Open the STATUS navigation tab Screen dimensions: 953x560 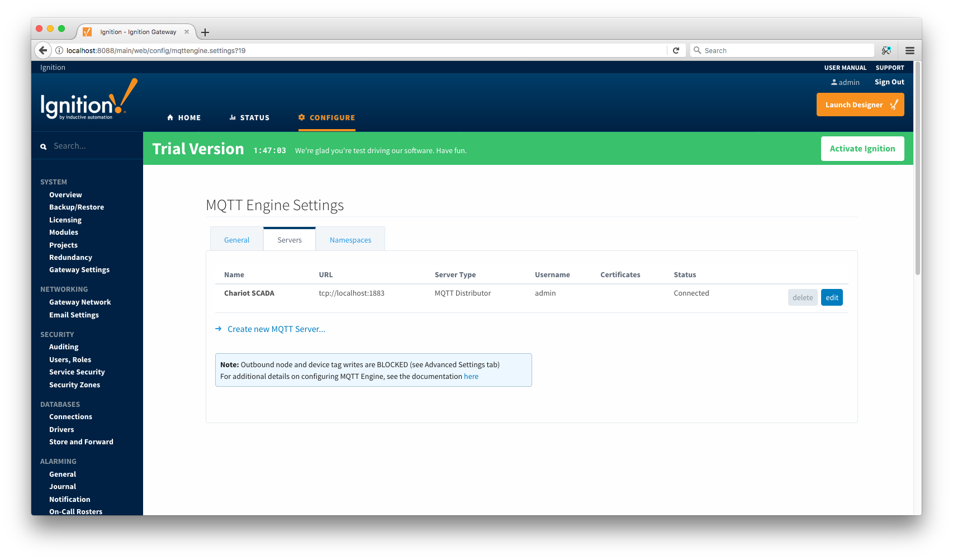pos(249,117)
